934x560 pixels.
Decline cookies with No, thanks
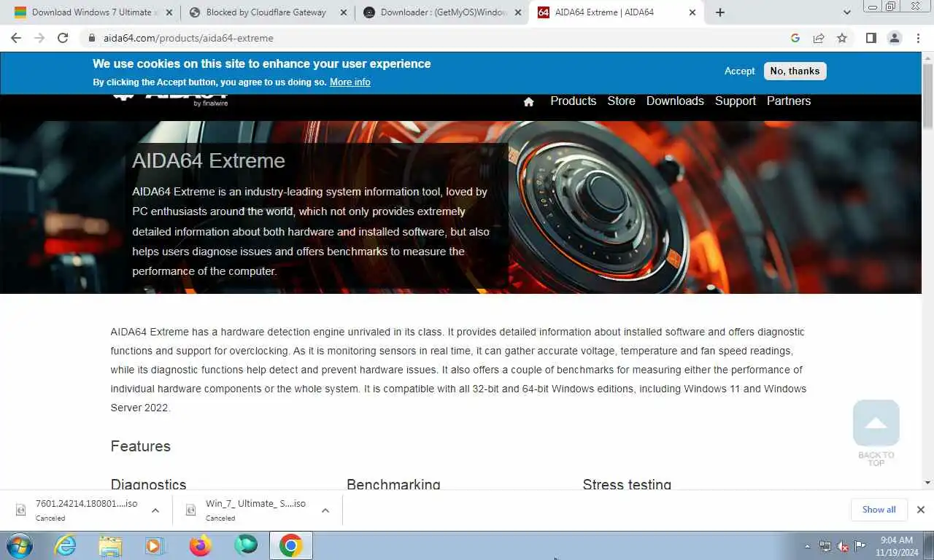pos(795,71)
